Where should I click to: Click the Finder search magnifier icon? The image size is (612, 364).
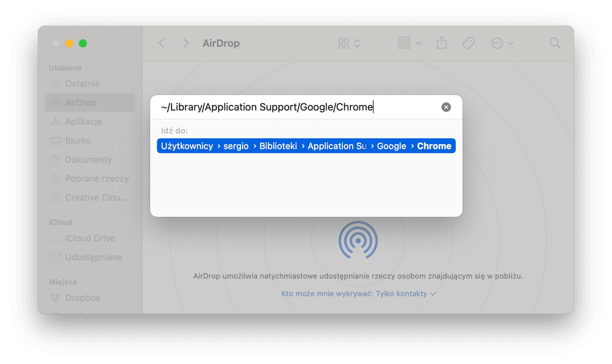pos(555,43)
